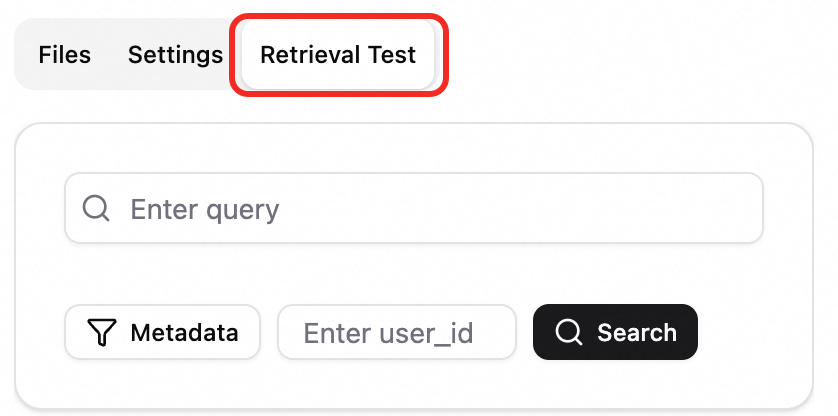Show metadata filter options via the funnel icon
838x416 pixels.
102,333
